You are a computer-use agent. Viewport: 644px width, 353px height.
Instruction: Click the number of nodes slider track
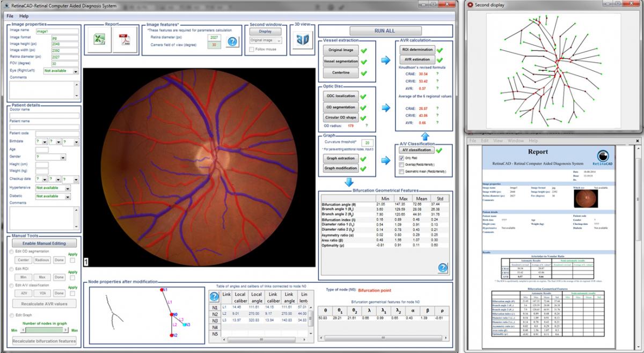(x=44, y=330)
